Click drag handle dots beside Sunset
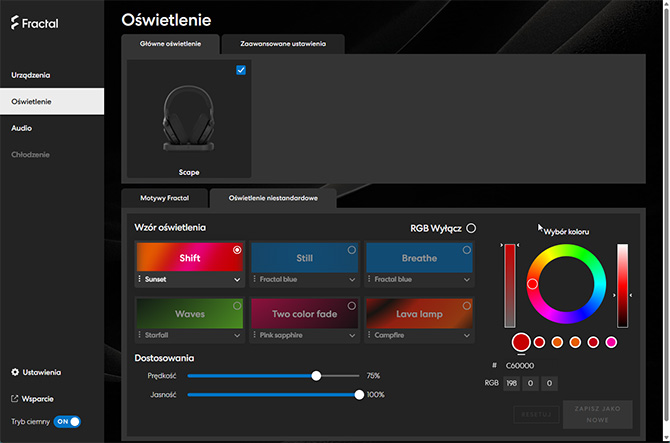 (x=140, y=279)
